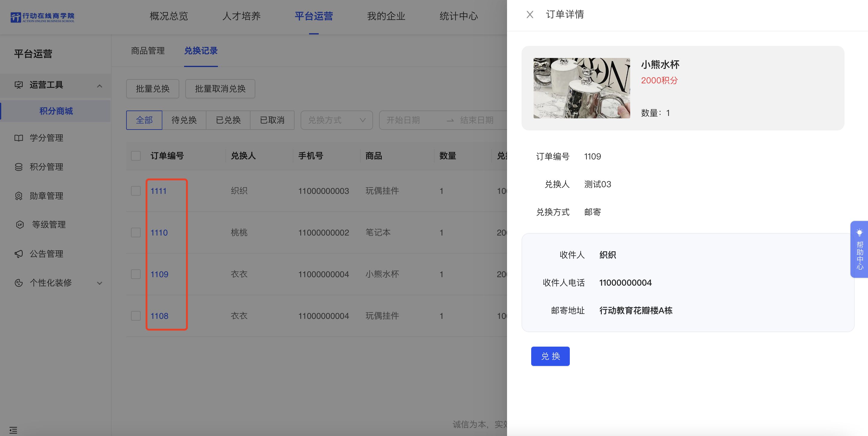The width and height of the screenshot is (868, 436).
Task: Filter by 全部 status
Action: click(x=144, y=120)
